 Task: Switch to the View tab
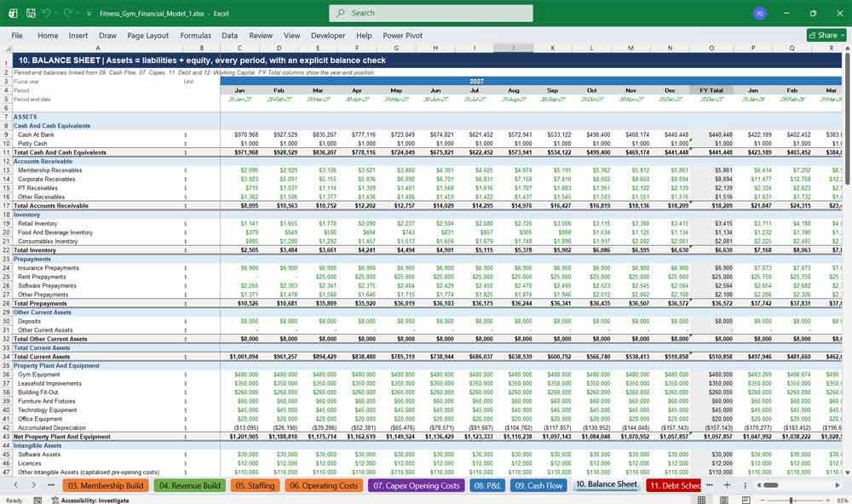[291, 35]
